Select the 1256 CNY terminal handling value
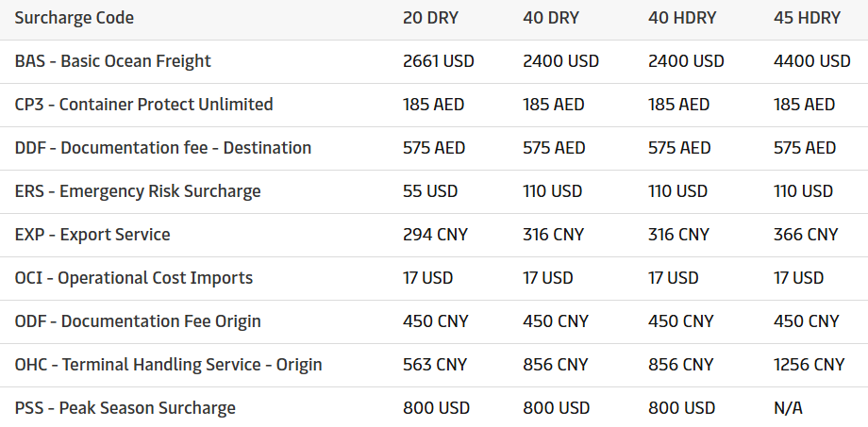The image size is (868, 427). tap(809, 365)
